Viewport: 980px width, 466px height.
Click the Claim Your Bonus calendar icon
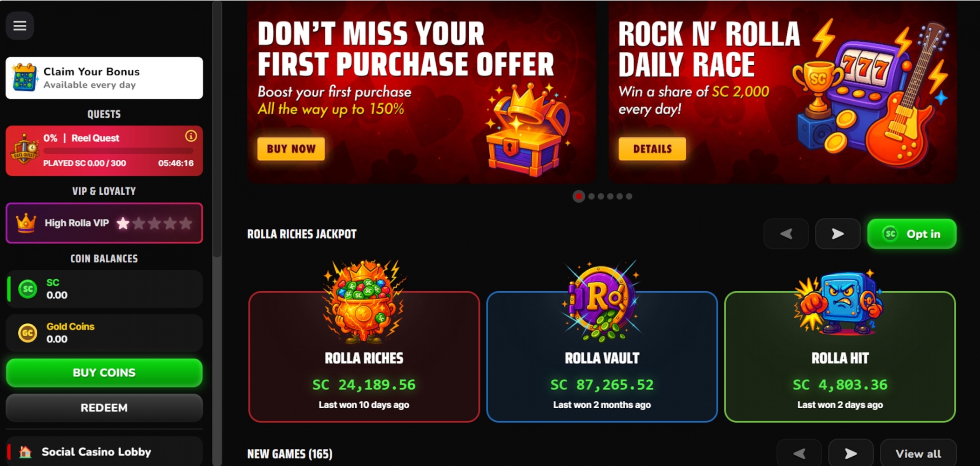(x=24, y=77)
